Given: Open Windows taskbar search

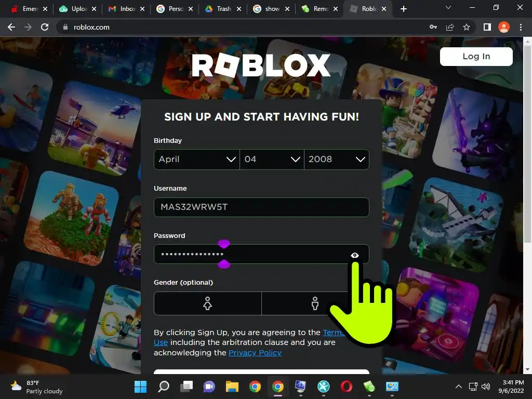Looking at the screenshot, I should [164, 387].
